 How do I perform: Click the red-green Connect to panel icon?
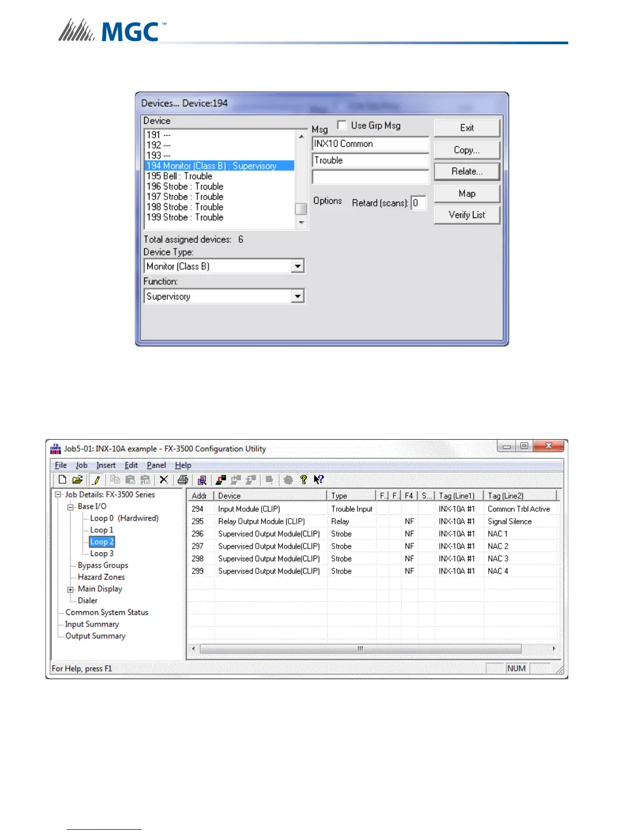221,480
